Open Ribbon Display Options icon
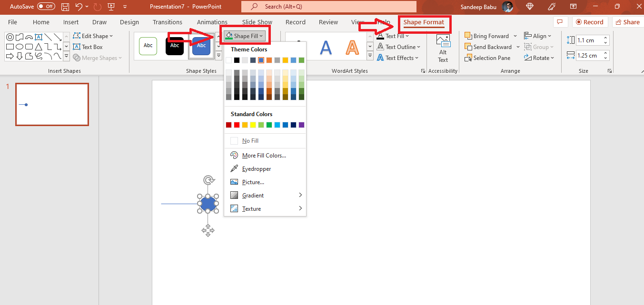This screenshot has width=644, height=305. pyautogui.click(x=574, y=7)
